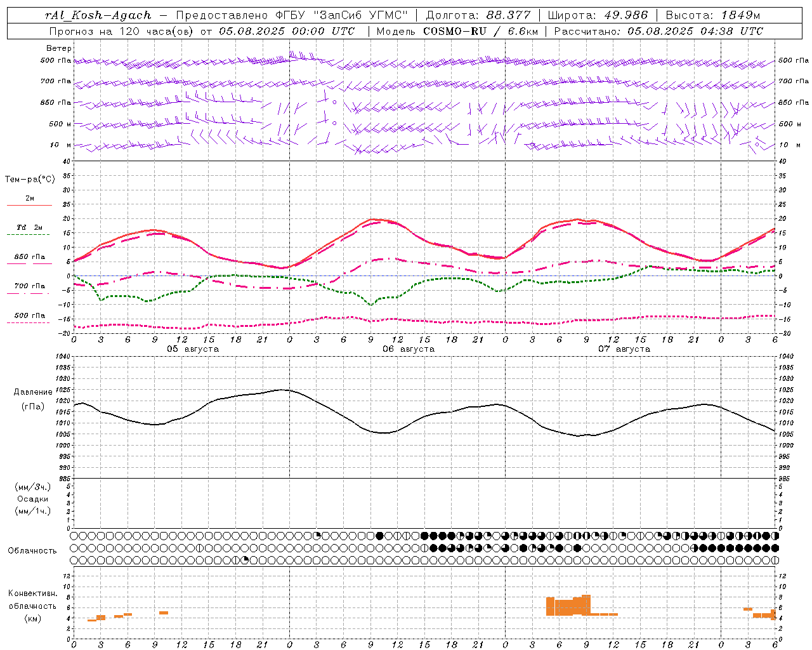Select the Тем-ра(°C) axis title
This screenshot has width=812, height=650.
pos(30,179)
